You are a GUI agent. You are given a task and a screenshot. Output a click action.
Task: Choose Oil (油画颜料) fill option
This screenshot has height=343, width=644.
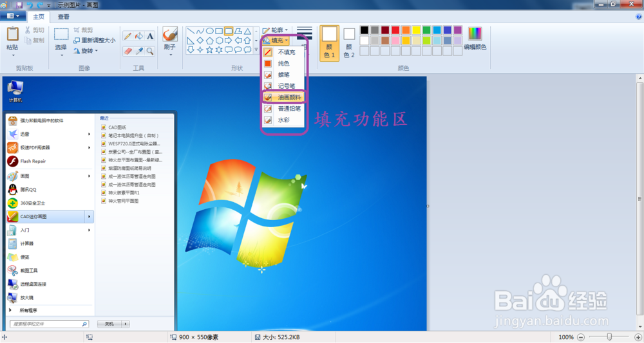point(283,97)
